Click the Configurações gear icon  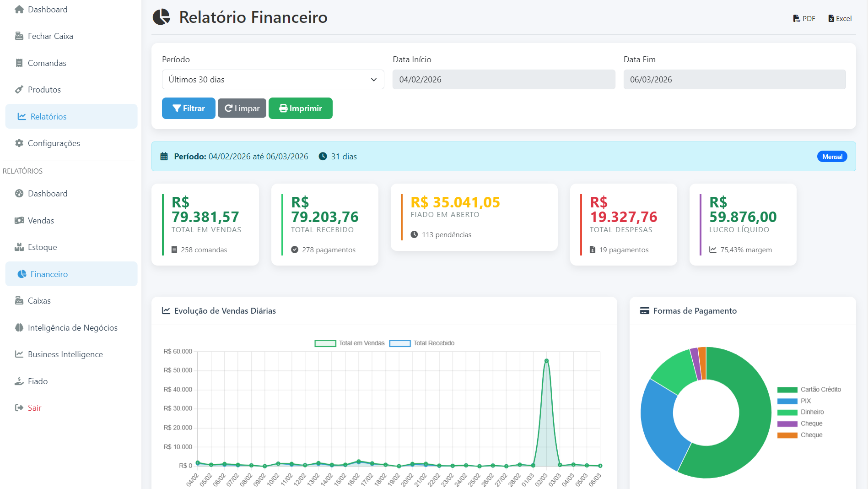click(19, 143)
